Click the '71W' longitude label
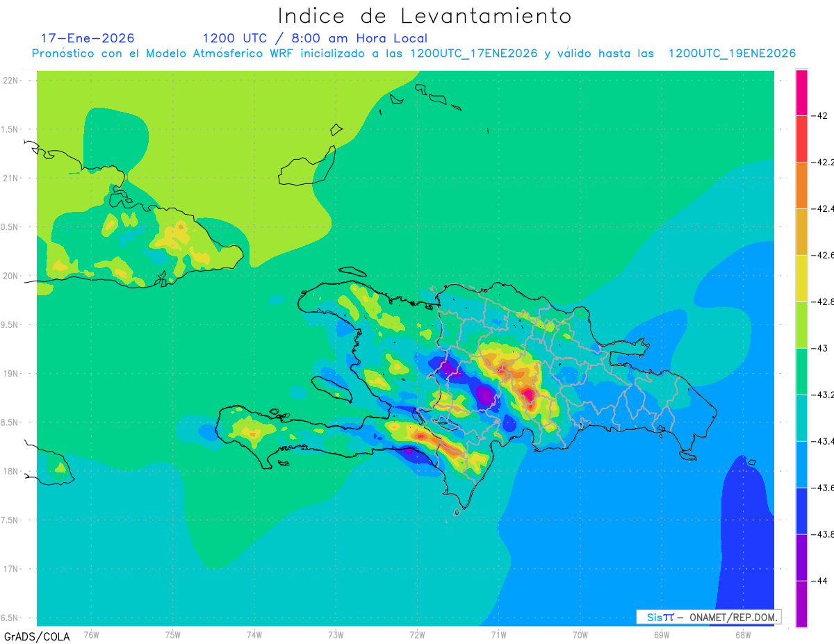 coord(498,635)
